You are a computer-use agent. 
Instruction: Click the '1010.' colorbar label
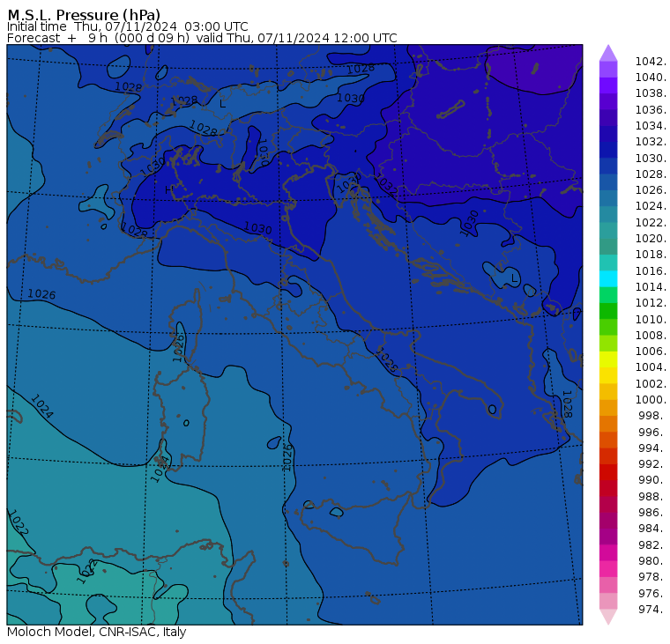(x=651, y=319)
